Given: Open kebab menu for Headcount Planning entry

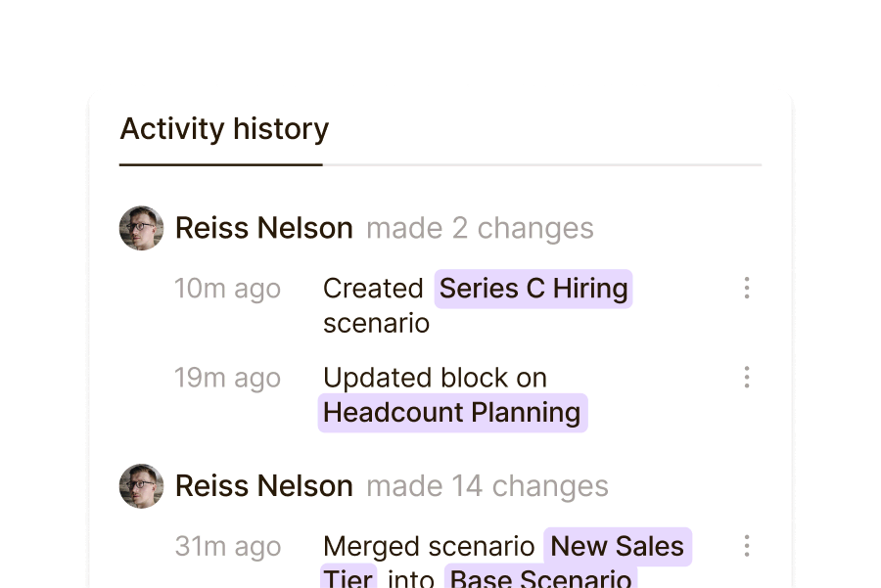Looking at the screenshot, I should pos(747,377).
